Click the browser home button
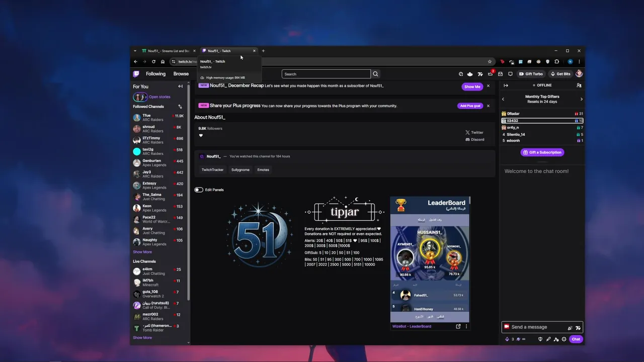This screenshot has width=644, height=362. [163, 62]
